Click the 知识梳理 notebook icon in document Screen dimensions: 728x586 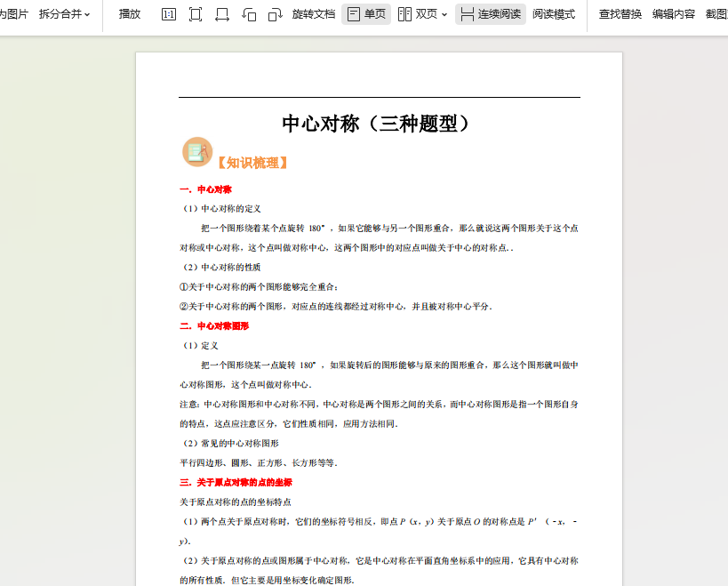click(x=197, y=152)
